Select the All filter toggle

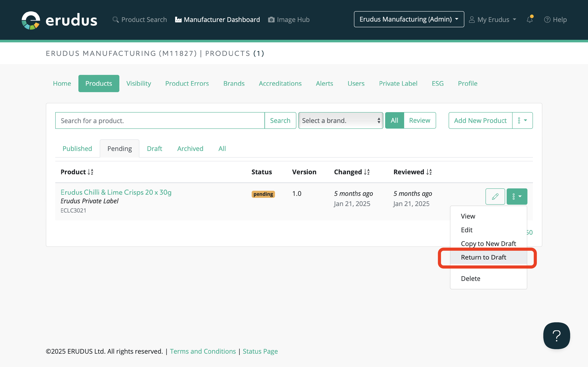click(394, 120)
